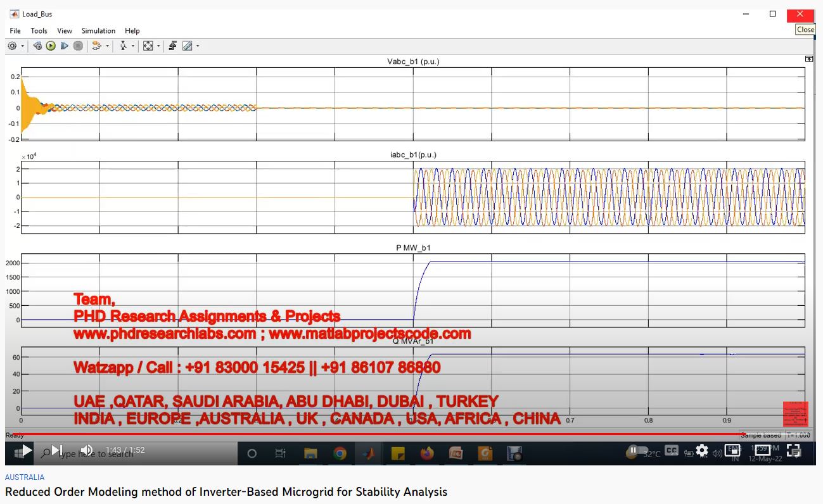
Task: Open the Simulation menu
Action: pyautogui.click(x=98, y=30)
